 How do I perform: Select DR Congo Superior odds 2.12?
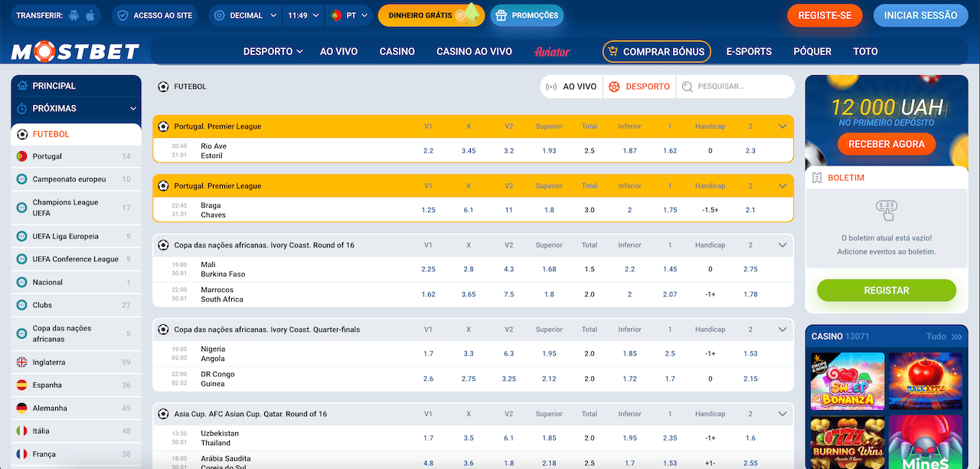click(549, 379)
